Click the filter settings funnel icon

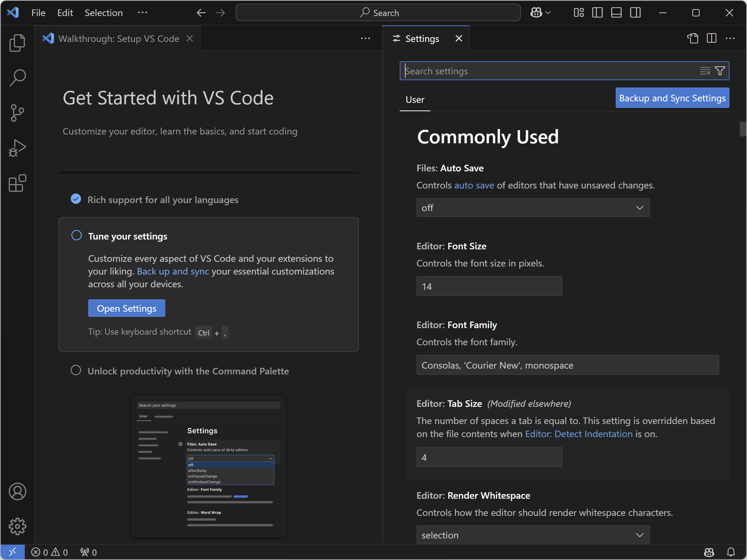pyautogui.click(x=720, y=71)
